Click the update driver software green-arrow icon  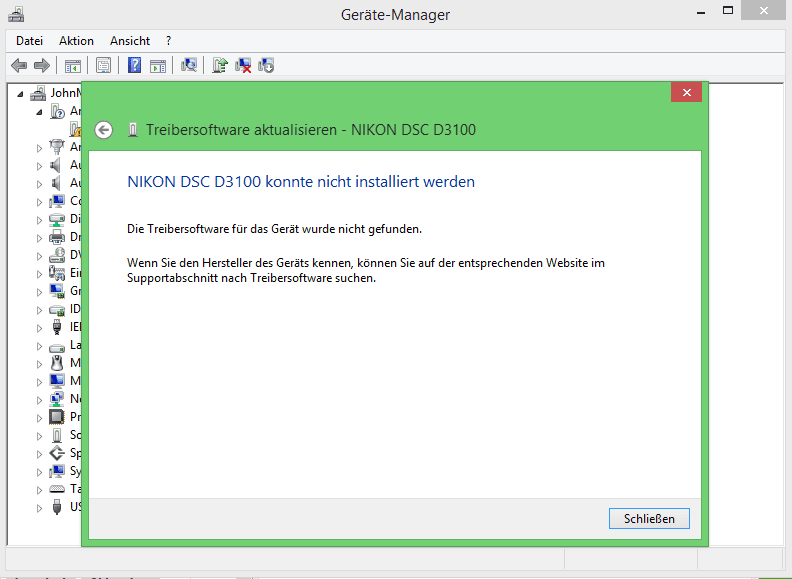220,65
